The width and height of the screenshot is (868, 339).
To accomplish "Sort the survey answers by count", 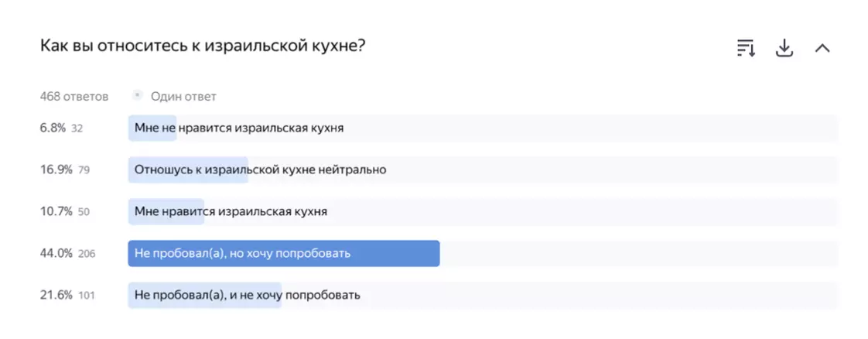I will tap(745, 48).
